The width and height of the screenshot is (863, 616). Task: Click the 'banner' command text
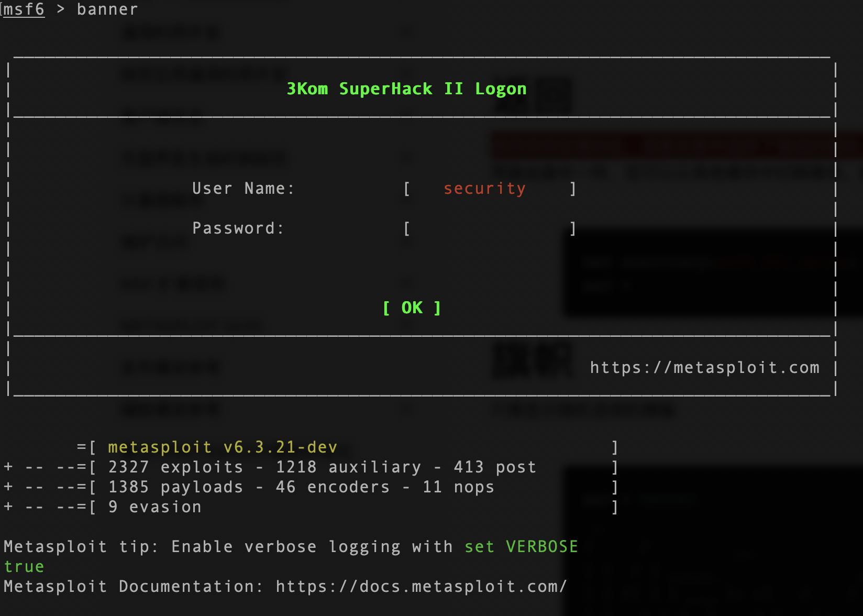point(107,9)
